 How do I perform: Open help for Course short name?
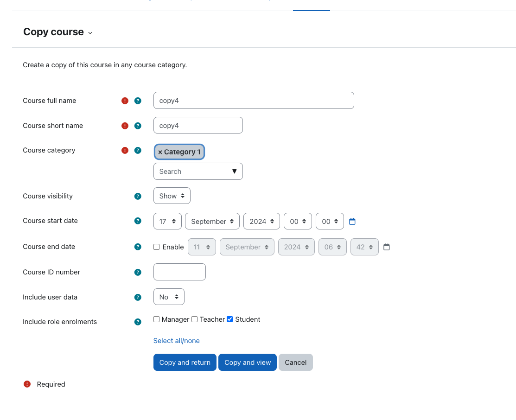pos(138,126)
